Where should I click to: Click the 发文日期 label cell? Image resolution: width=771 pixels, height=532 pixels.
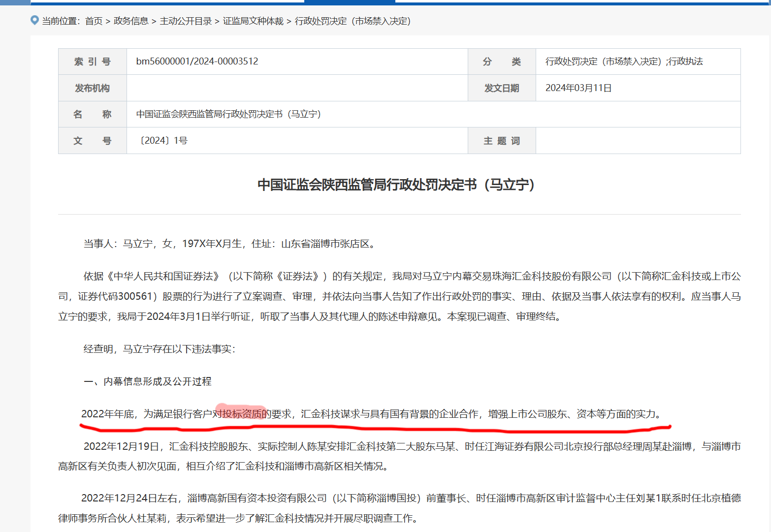tap(502, 88)
